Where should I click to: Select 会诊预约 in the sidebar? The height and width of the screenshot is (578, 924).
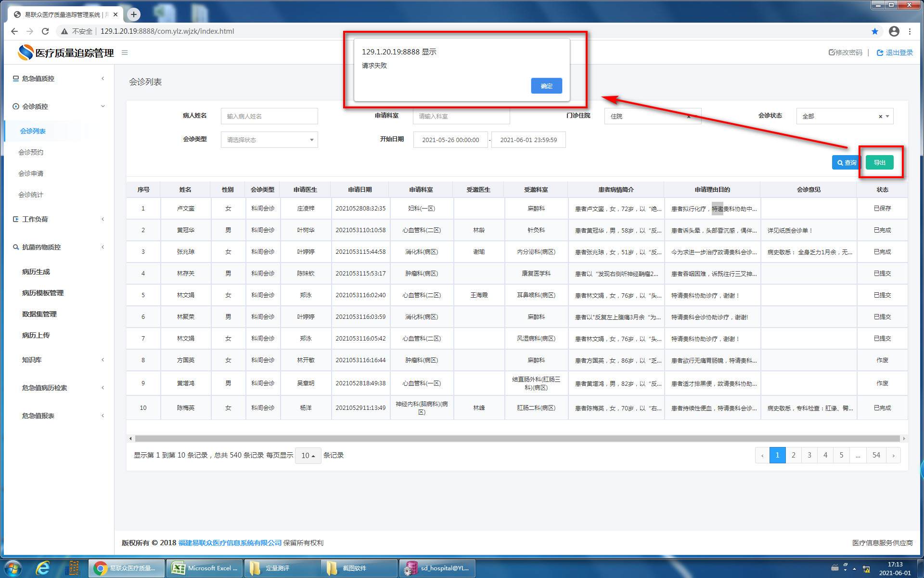pyautogui.click(x=31, y=152)
